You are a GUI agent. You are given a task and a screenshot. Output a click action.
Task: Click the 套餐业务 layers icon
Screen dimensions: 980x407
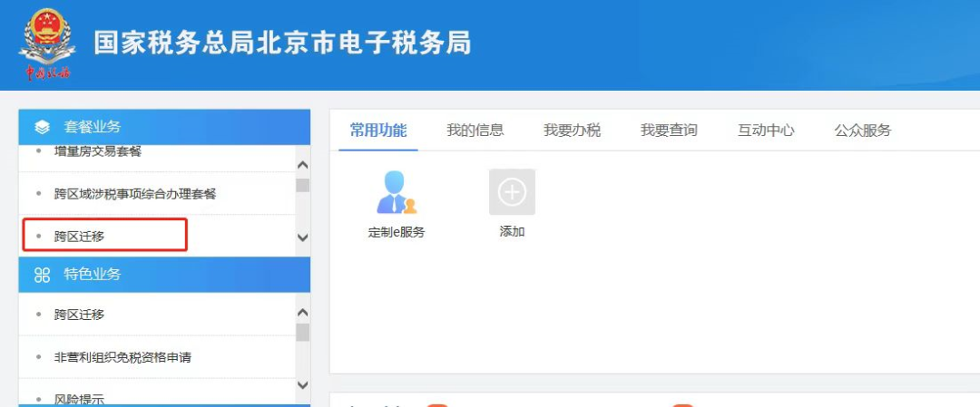pos(42,127)
